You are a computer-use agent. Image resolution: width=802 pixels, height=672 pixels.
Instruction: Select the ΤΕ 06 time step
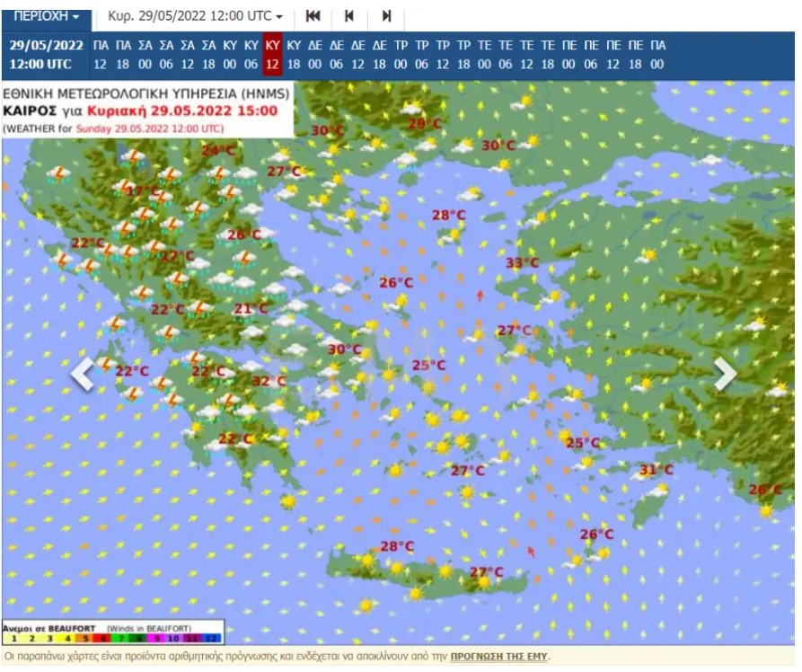tap(506, 55)
